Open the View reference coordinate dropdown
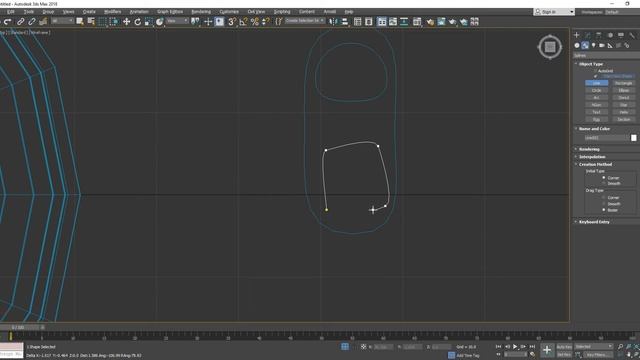 pyautogui.click(x=178, y=21)
